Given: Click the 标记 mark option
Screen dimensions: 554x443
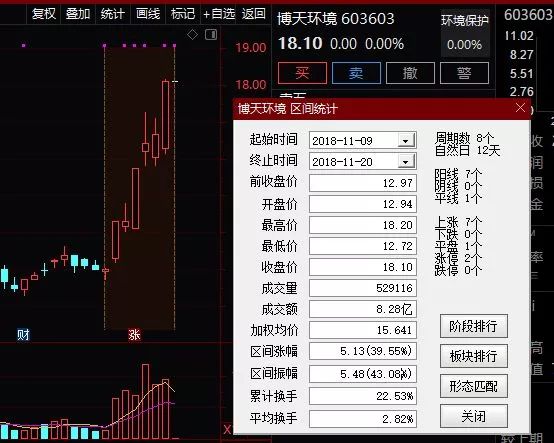Looking at the screenshot, I should point(183,14).
